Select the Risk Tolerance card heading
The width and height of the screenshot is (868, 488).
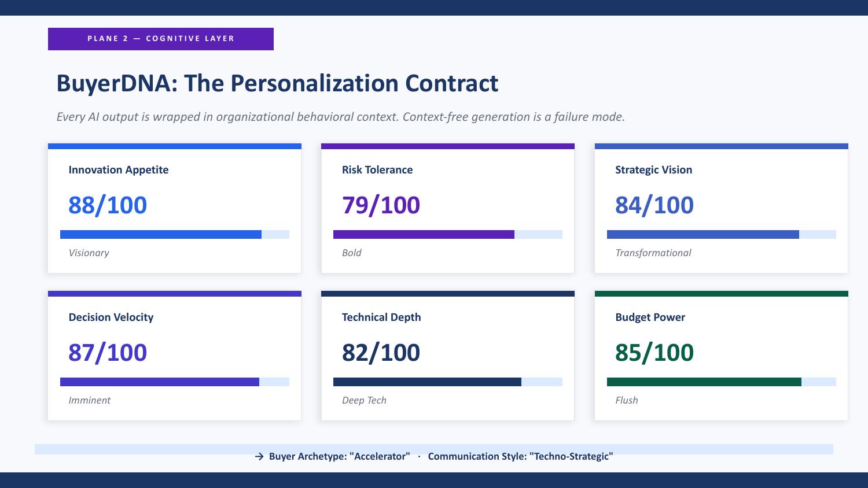[377, 169]
